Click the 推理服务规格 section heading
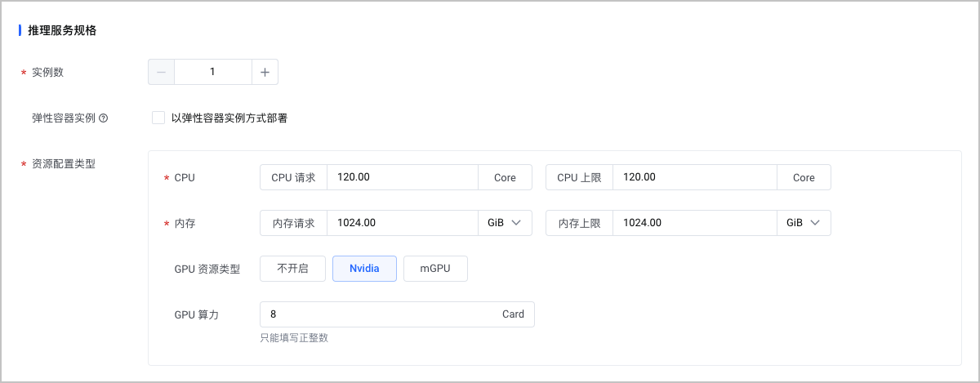Image resolution: width=980 pixels, height=383 pixels. (x=62, y=30)
